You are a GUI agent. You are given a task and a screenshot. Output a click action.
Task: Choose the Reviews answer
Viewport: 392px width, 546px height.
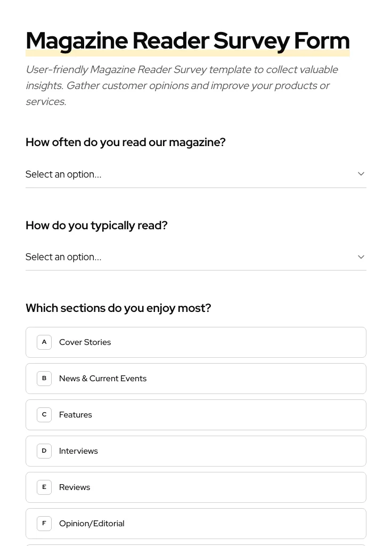coord(196,487)
